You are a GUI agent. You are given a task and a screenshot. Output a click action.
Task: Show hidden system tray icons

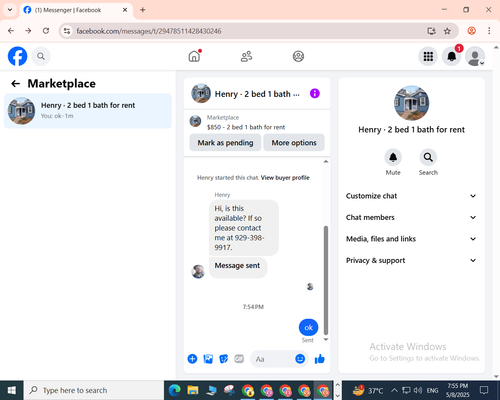tap(394, 390)
